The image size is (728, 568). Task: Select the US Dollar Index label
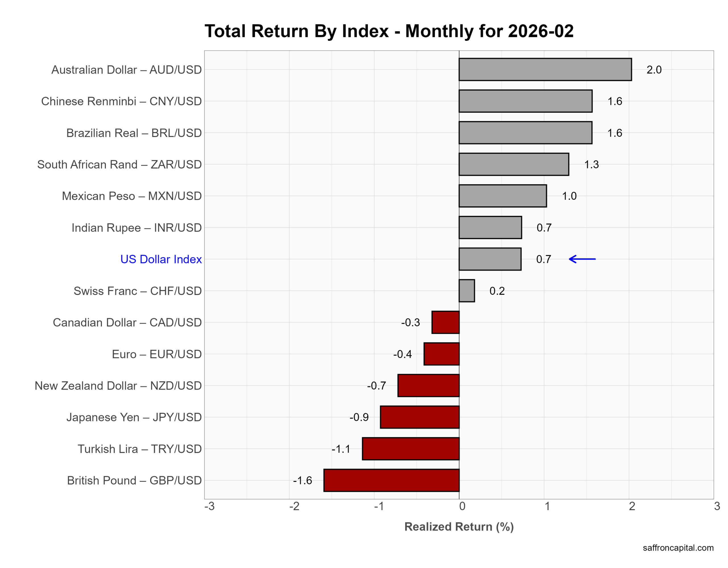point(161,259)
